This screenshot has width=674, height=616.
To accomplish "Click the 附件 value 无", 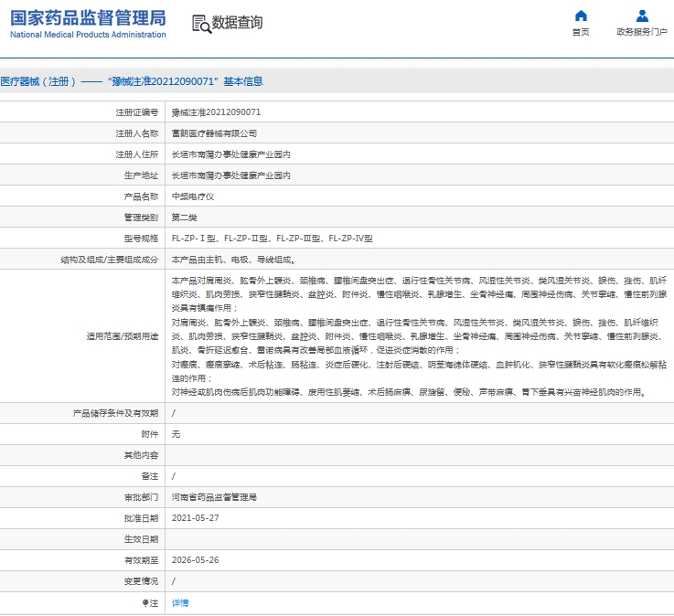I will [x=176, y=434].
